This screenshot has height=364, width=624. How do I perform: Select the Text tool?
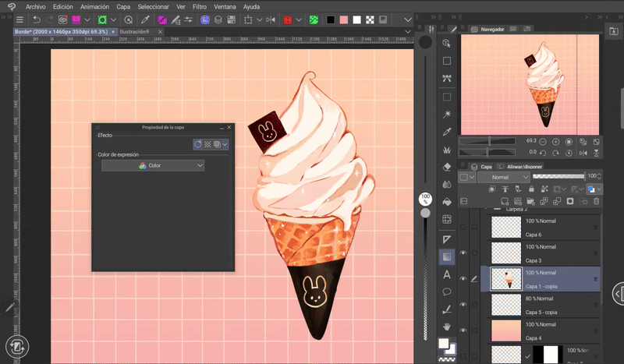click(x=447, y=274)
